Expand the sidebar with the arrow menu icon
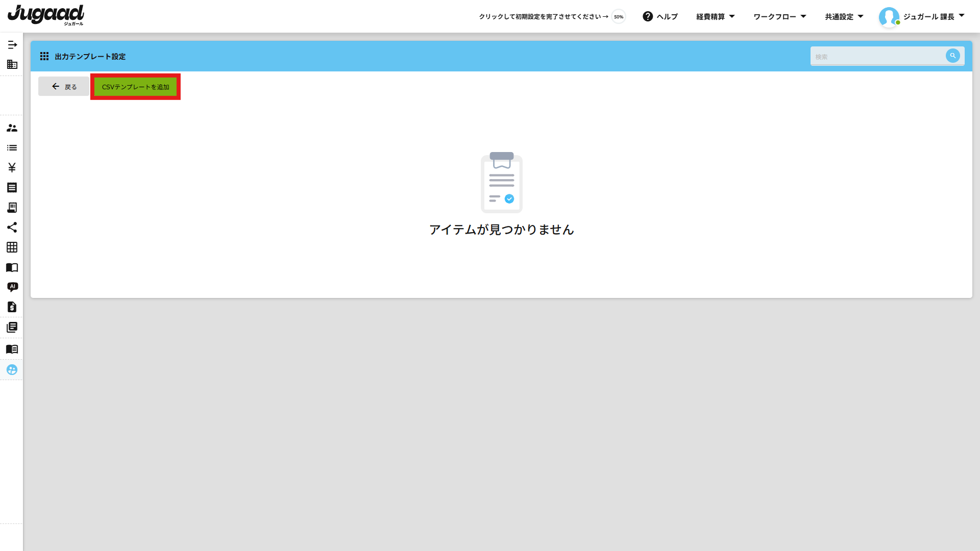 pos(12,45)
